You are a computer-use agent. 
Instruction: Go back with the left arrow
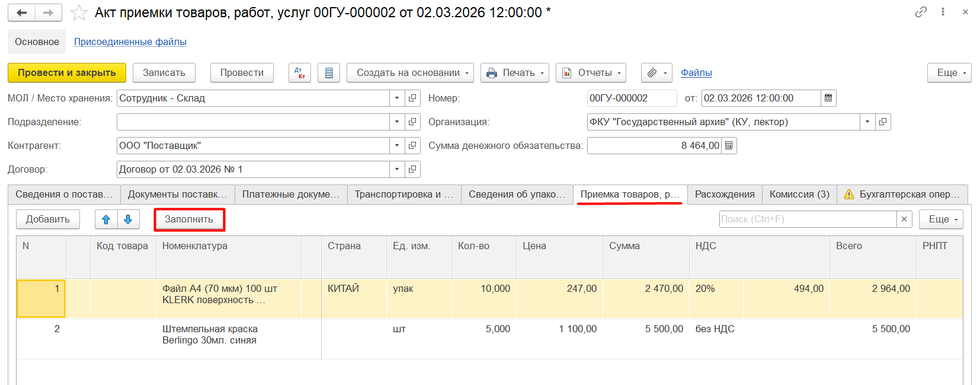(x=22, y=12)
